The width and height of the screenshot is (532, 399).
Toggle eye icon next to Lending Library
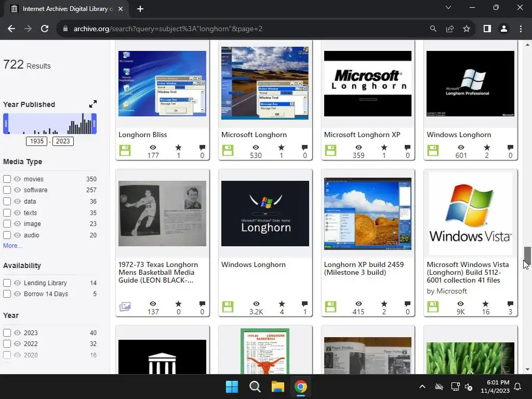point(17,283)
